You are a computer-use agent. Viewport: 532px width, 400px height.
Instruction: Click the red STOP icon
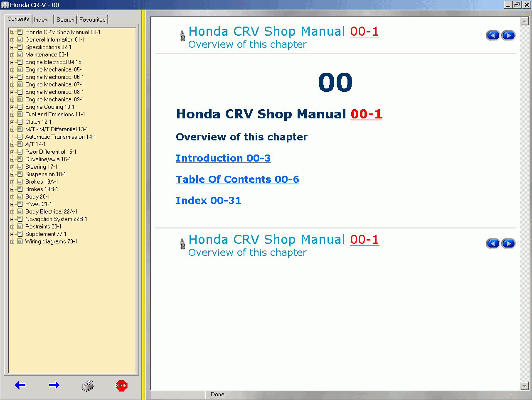point(121,385)
